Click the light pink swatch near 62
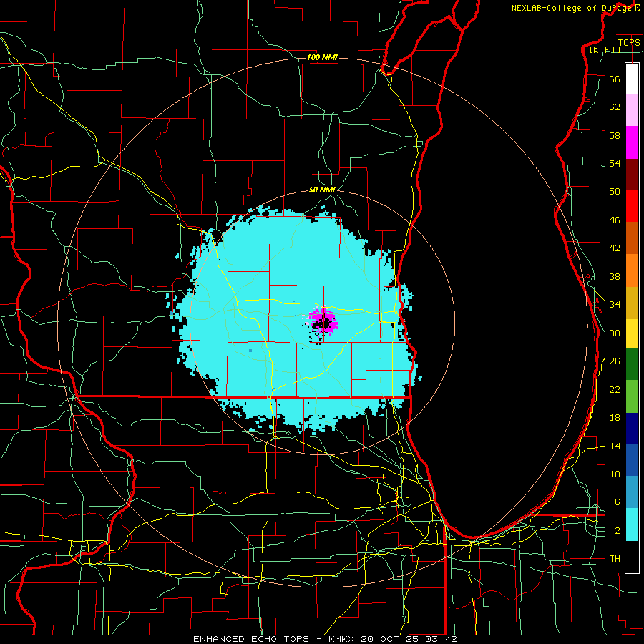The height and width of the screenshot is (644, 644). click(632, 109)
